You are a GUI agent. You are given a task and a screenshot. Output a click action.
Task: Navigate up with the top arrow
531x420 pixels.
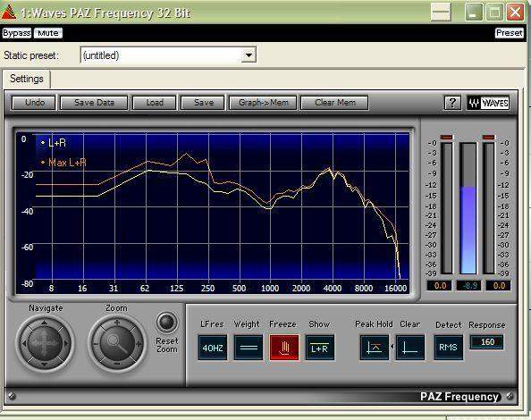click(45, 323)
